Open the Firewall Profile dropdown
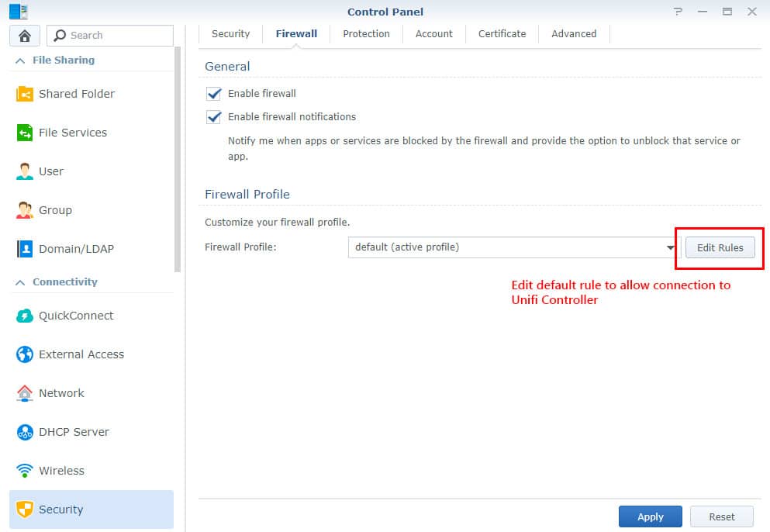This screenshot has width=770, height=532. [x=670, y=247]
